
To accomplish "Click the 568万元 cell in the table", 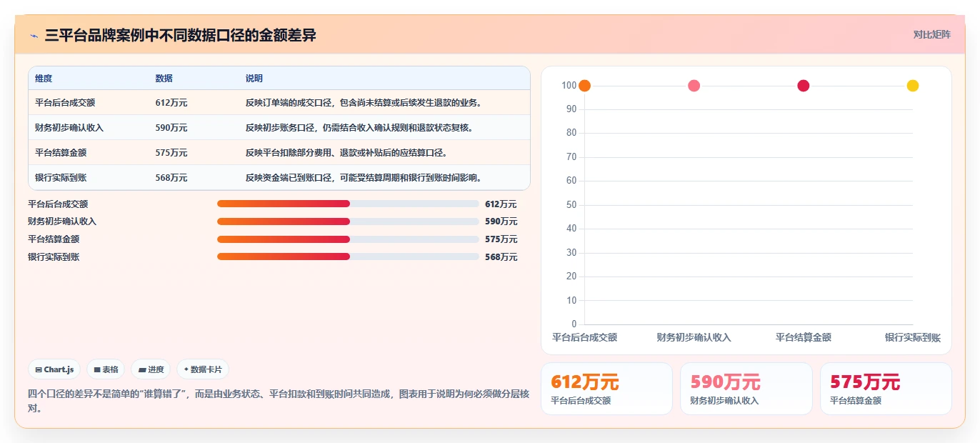I will click(x=171, y=178).
